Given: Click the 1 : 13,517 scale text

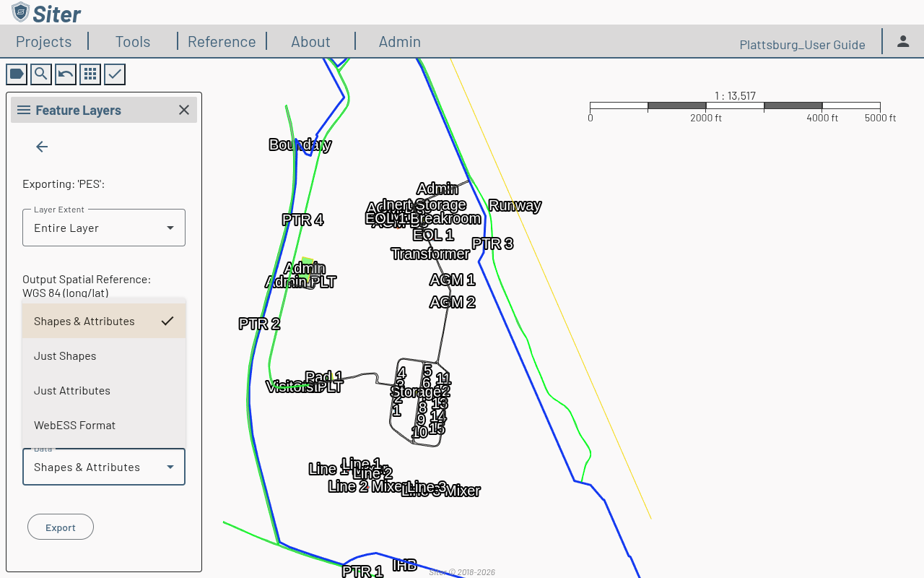Looking at the screenshot, I should [735, 95].
